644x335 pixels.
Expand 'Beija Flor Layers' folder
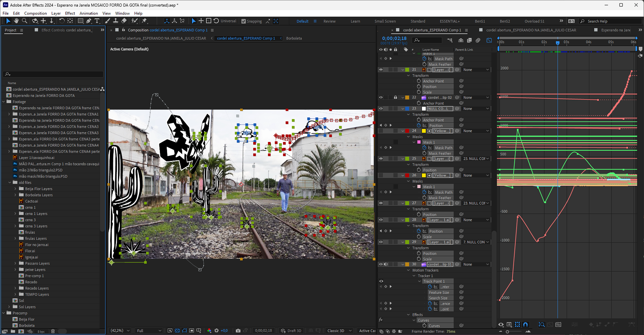(15, 189)
